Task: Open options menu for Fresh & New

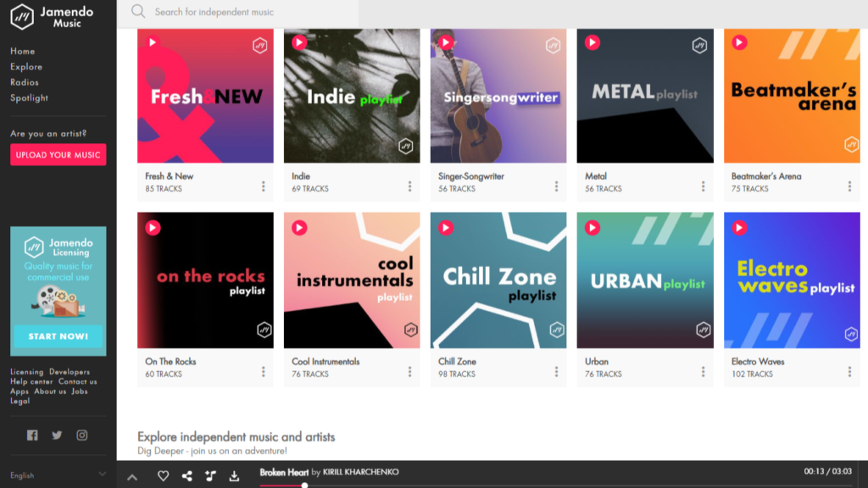Action: point(264,186)
